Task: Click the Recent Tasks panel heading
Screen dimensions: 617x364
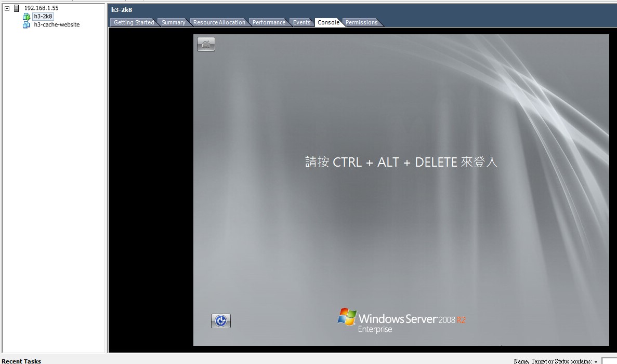Action: click(21, 361)
